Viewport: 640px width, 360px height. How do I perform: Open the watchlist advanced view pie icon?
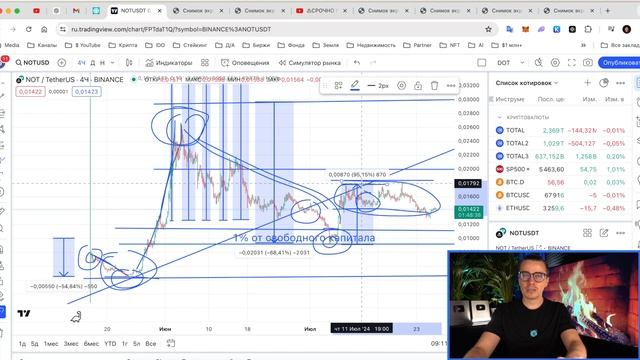coord(604,83)
